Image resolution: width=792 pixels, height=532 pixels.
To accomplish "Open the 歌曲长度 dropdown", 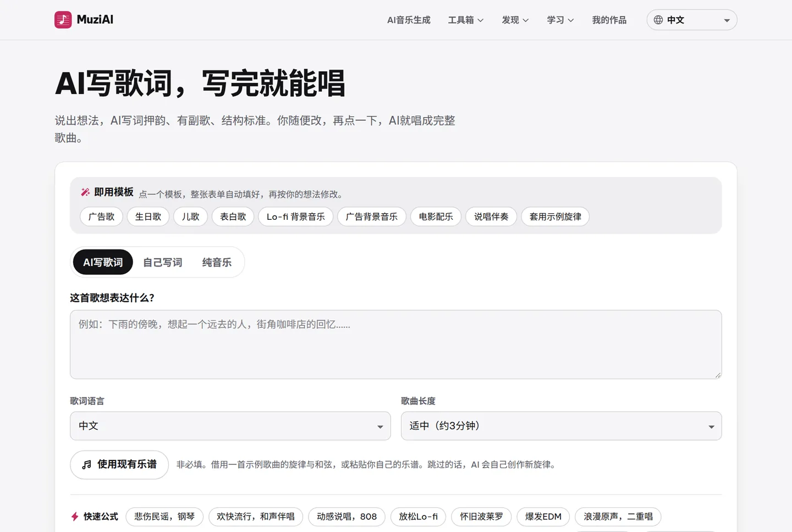I will tap(562, 426).
